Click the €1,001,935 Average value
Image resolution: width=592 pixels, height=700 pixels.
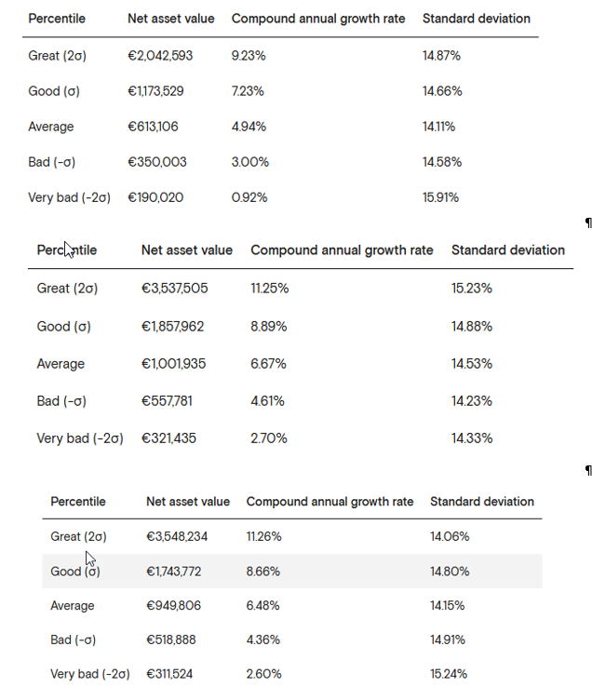tap(174, 364)
